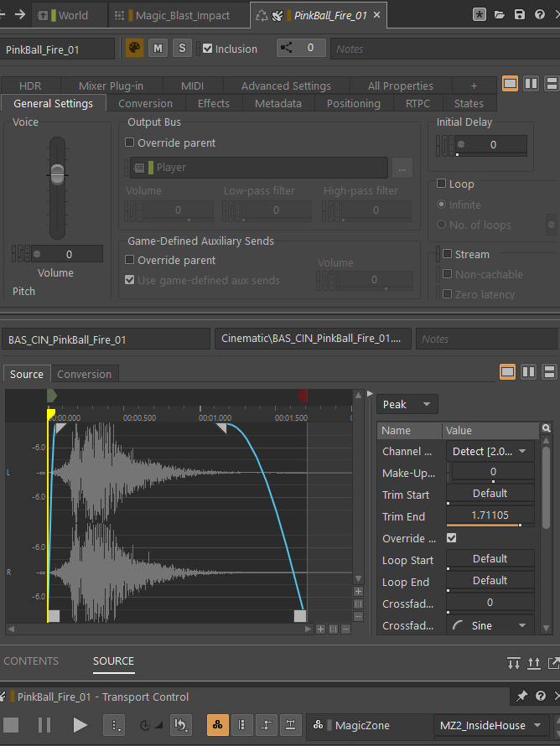This screenshot has width=560, height=746.
Task: Switch to the RTPC tab
Action: (x=417, y=103)
